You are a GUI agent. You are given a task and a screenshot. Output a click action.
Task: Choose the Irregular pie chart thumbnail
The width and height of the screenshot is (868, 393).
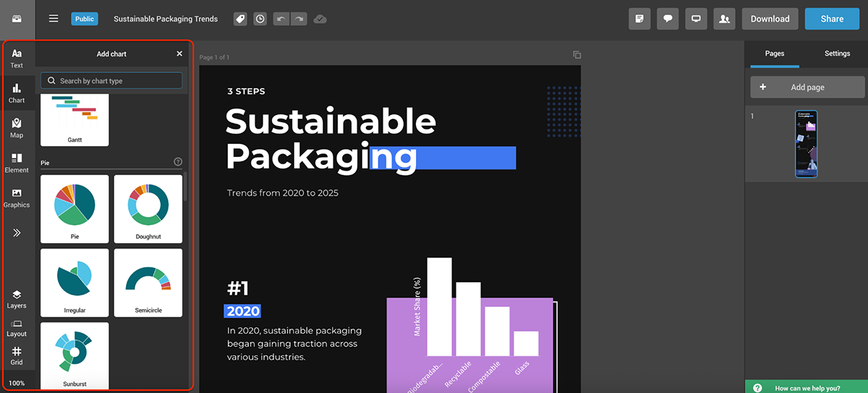coord(75,282)
